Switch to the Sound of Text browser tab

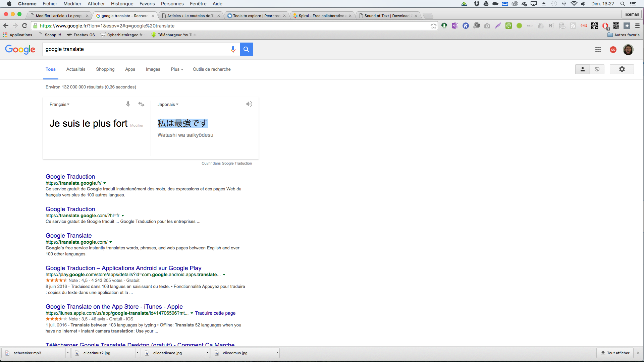pyautogui.click(x=387, y=16)
